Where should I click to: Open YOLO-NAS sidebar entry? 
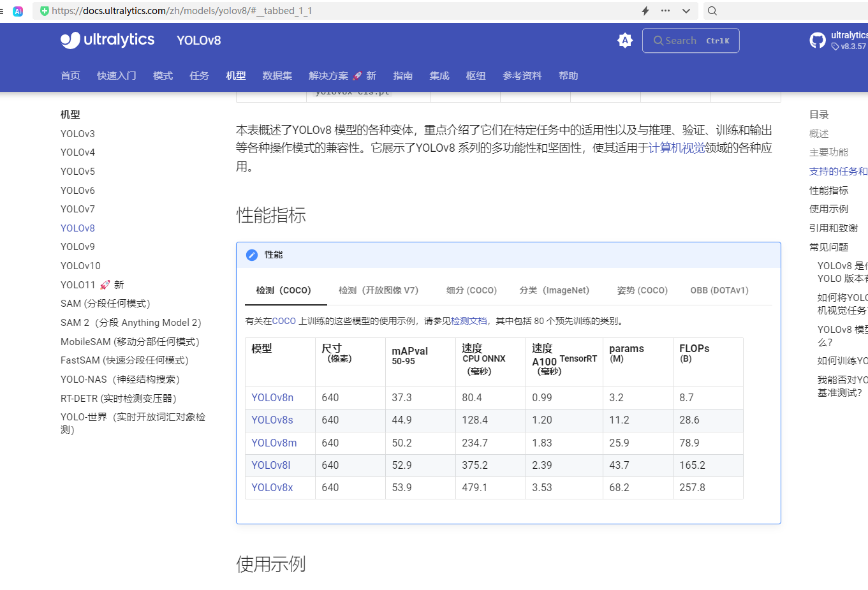tap(120, 380)
